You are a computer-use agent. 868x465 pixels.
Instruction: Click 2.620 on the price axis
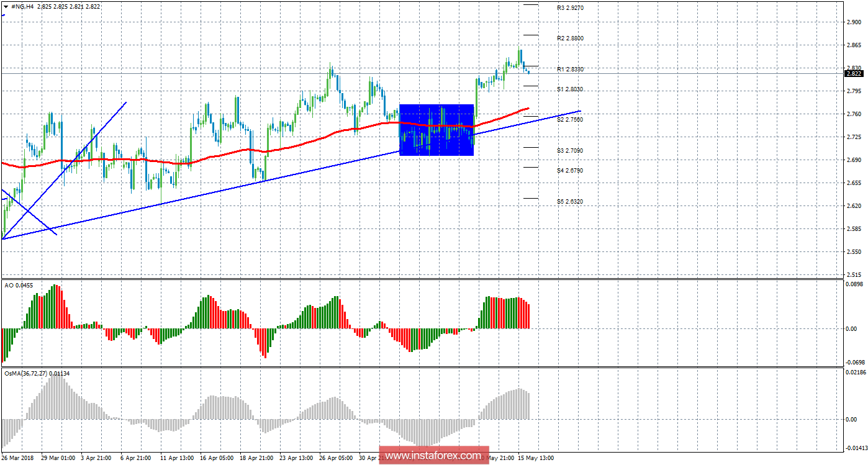click(x=854, y=206)
